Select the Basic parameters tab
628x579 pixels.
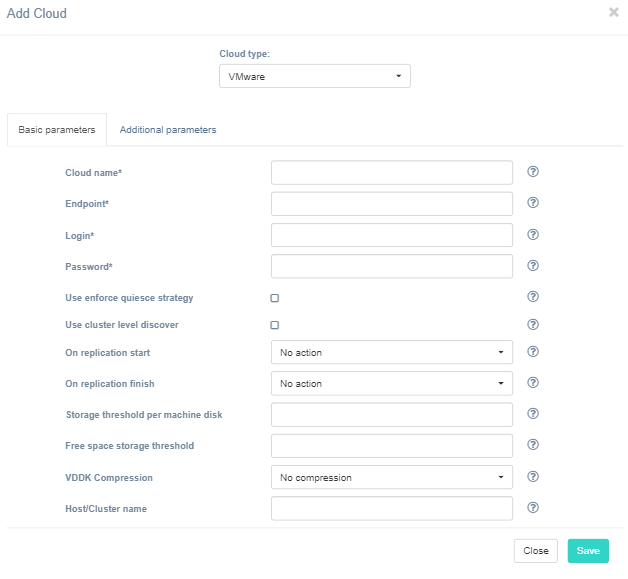pos(57,130)
